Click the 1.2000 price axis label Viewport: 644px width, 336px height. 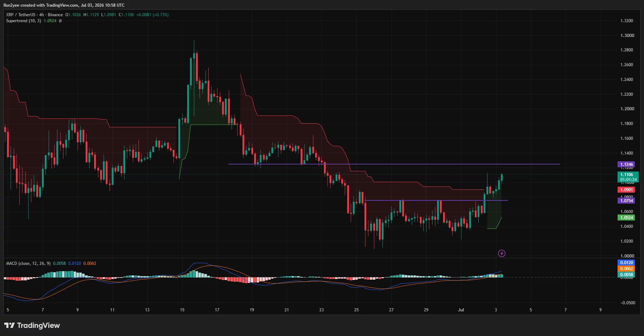tap(626, 109)
